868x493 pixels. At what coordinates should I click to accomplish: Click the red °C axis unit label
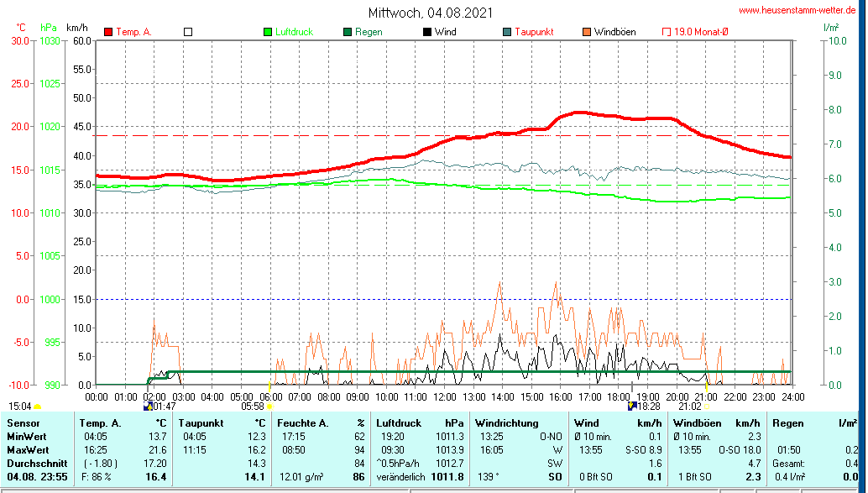click(x=20, y=28)
